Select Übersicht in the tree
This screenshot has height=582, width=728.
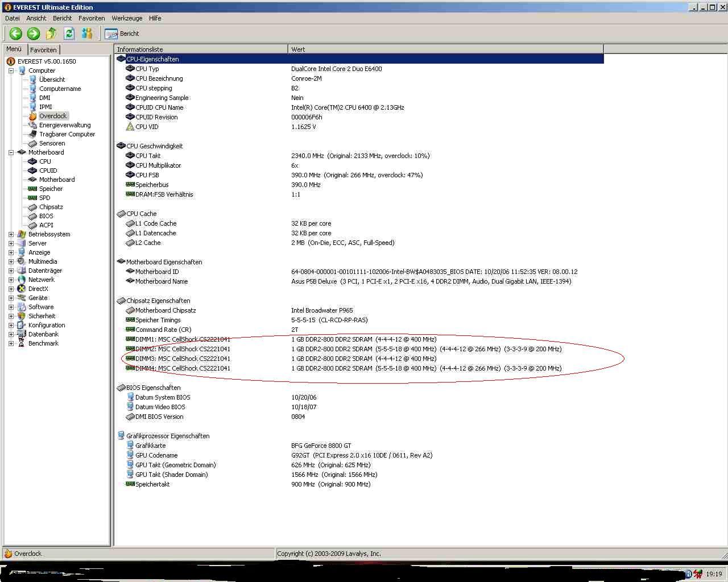pos(52,80)
